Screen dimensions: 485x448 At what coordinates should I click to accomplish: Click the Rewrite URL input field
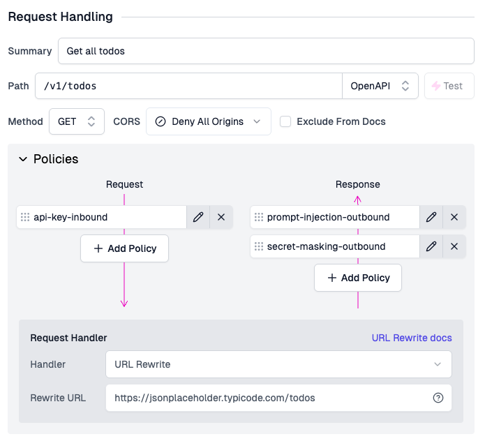(x=278, y=398)
